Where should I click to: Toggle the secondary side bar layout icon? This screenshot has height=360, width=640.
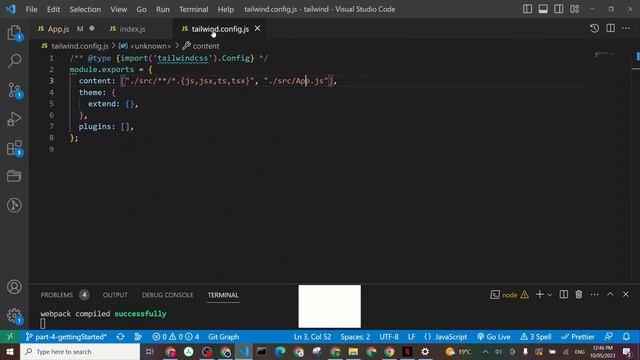pos(559,9)
